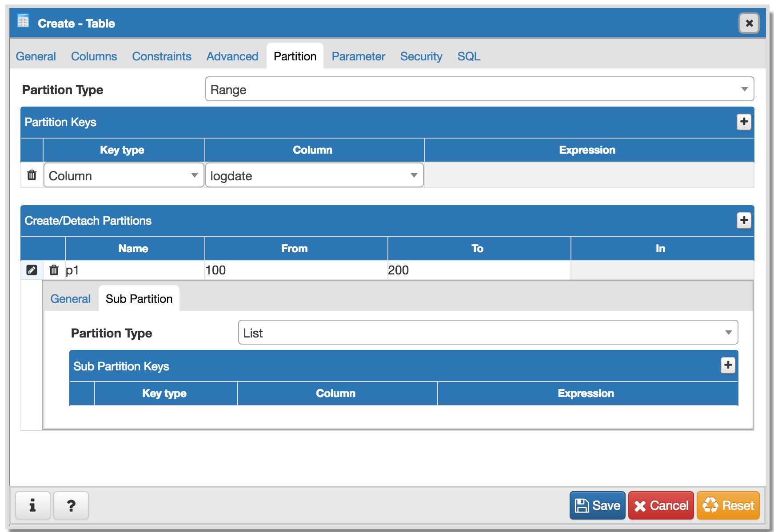Image resolution: width=774 pixels, height=532 pixels.
Task: Add a new partition key row
Action: point(744,122)
